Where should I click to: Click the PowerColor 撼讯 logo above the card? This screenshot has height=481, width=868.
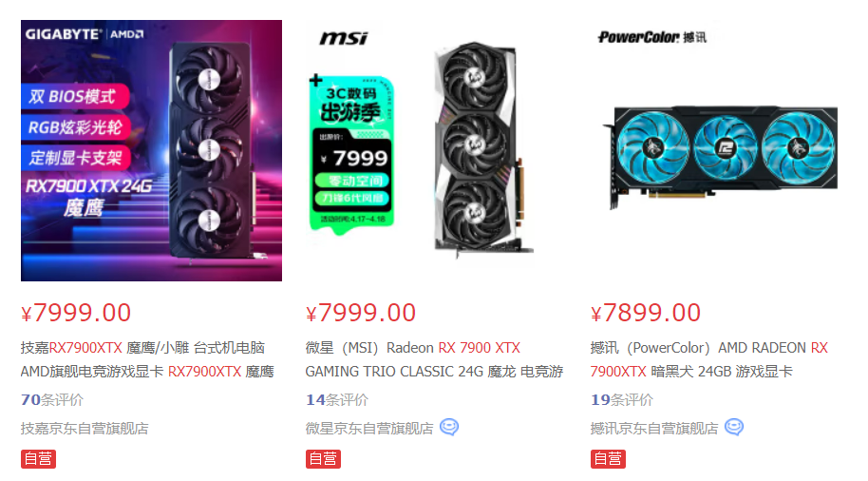tap(652, 37)
